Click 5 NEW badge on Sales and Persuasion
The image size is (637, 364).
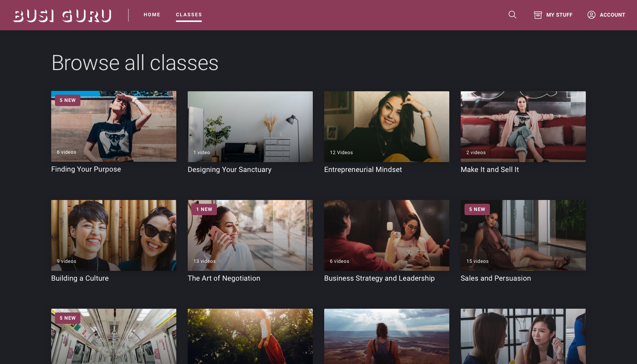tap(477, 209)
